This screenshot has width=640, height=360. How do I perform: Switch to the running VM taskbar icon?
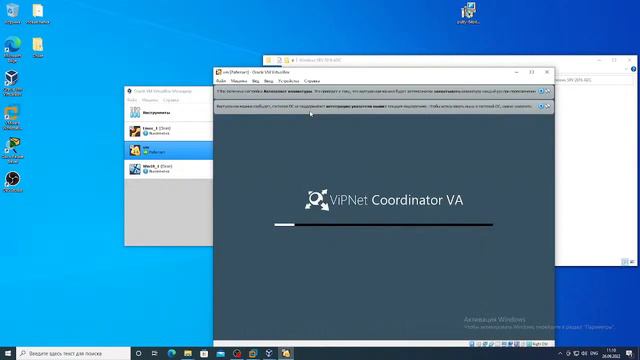[286, 353]
